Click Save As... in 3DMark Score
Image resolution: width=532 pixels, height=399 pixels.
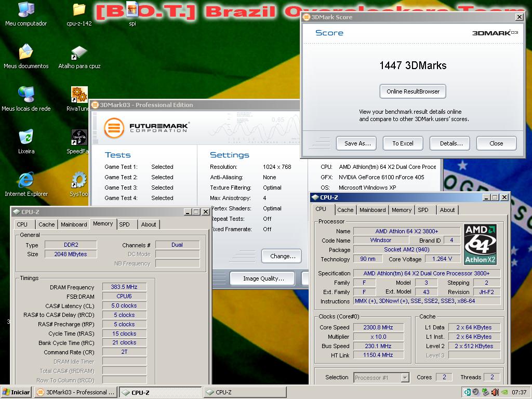tap(356, 143)
